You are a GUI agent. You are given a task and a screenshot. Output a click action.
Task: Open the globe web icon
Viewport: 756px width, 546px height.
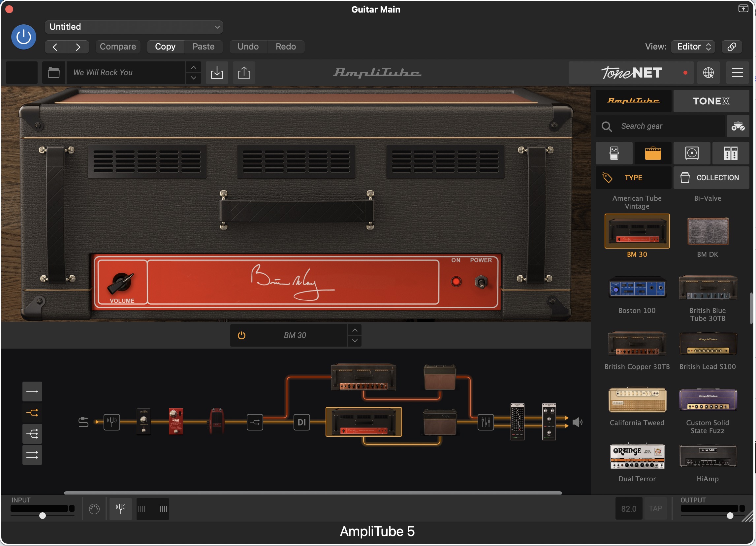708,72
